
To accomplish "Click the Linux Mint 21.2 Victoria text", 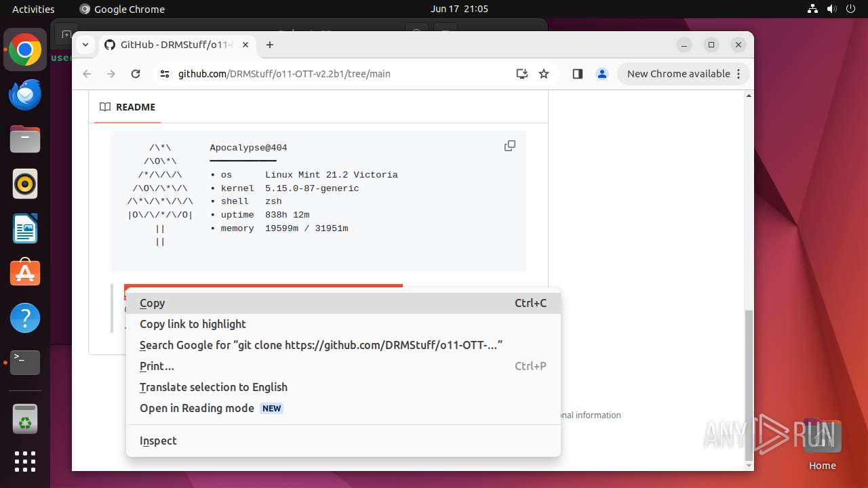I will click(332, 175).
